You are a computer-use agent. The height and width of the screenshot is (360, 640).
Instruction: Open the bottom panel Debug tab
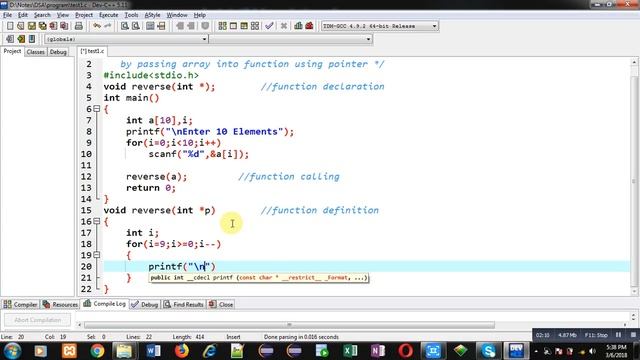tap(144, 304)
